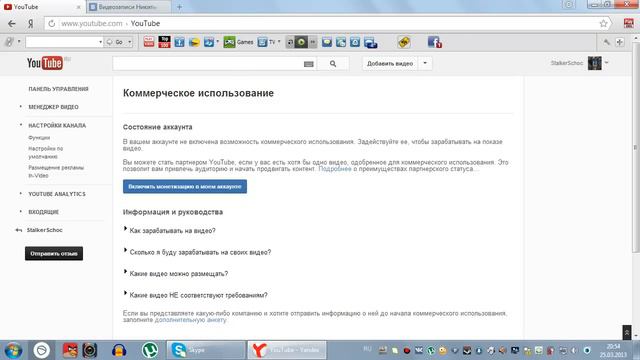This screenshot has height=360, width=640.
Task: Click the blue chat bubble toolbar icon
Action: coord(327,42)
